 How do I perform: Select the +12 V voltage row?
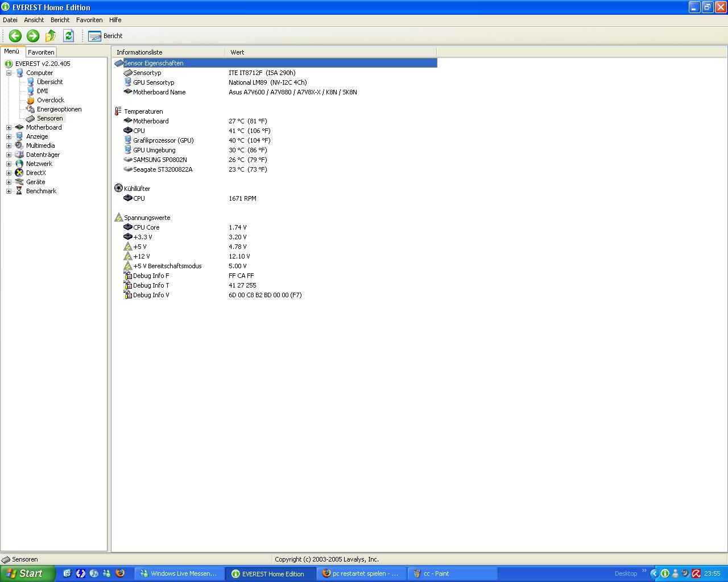click(x=275, y=256)
